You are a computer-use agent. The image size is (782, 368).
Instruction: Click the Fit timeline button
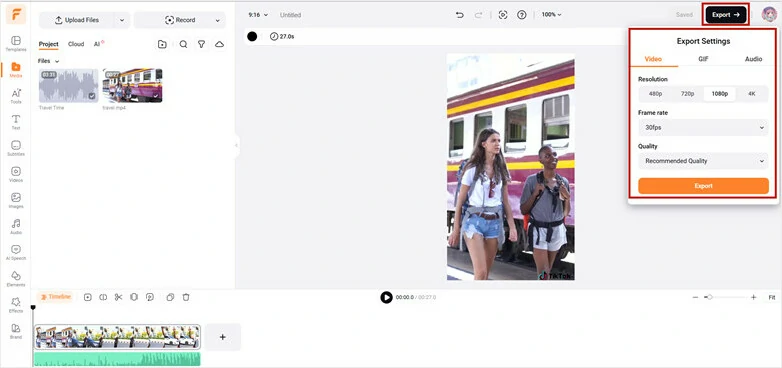point(772,297)
